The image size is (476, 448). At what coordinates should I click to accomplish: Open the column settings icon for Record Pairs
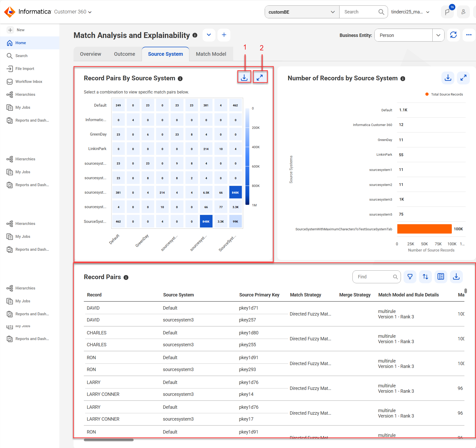(x=441, y=277)
